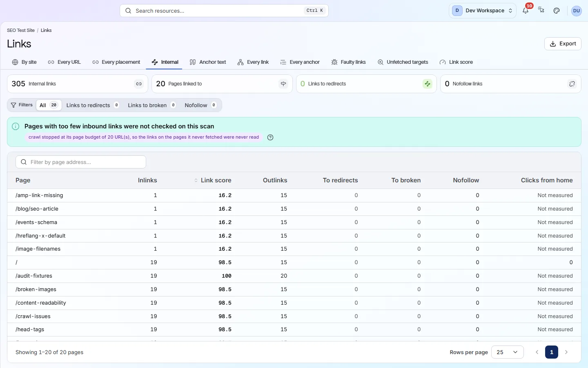
Task: Select page number 1 button
Action: pyautogui.click(x=552, y=352)
